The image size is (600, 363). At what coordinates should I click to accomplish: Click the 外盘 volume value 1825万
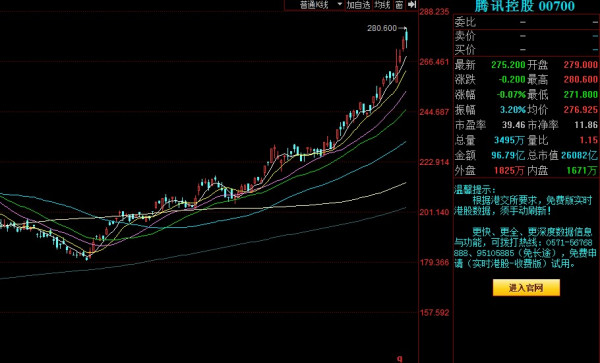[509, 171]
